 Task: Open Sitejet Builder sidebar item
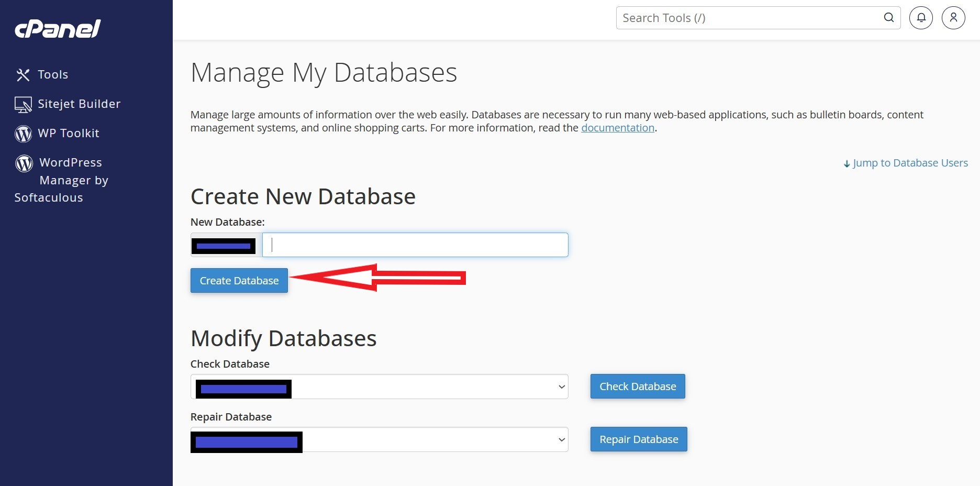(79, 104)
